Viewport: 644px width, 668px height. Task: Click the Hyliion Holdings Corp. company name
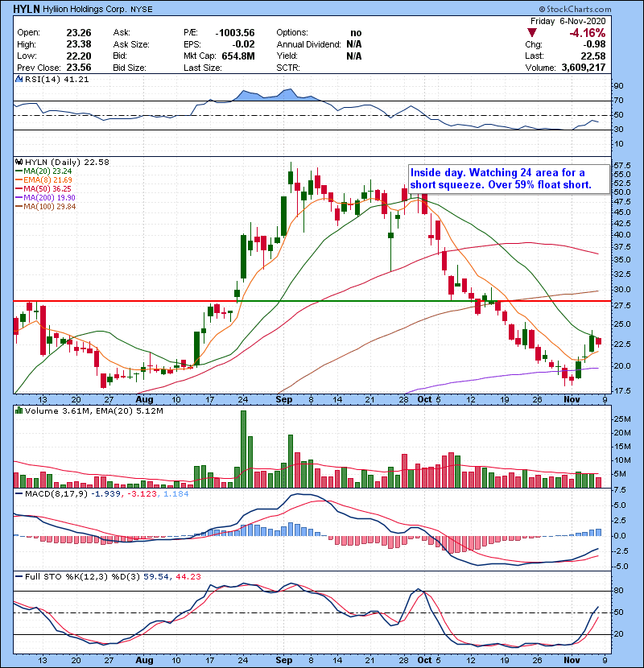[85, 10]
